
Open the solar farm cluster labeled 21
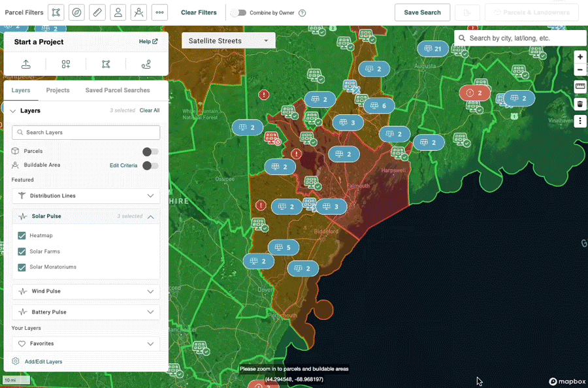(433, 49)
